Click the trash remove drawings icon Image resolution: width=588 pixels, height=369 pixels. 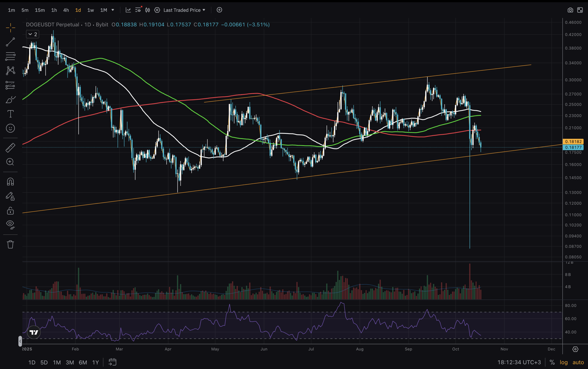10,244
